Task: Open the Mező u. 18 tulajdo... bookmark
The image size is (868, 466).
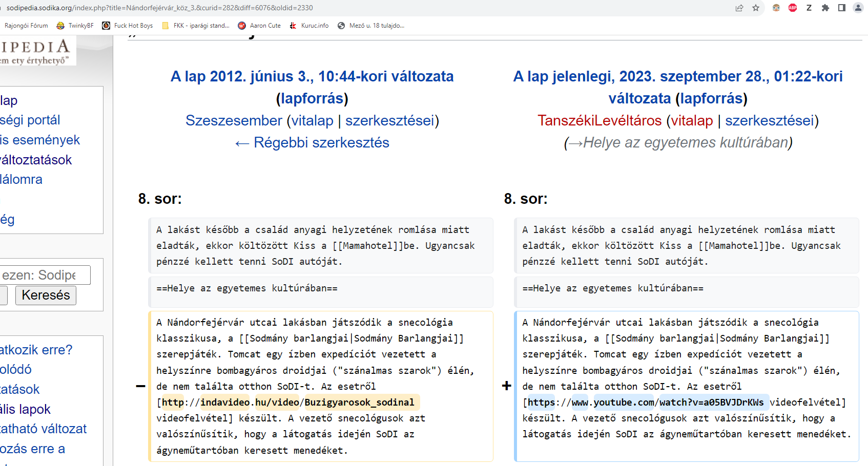Action: click(x=371, y=26)
